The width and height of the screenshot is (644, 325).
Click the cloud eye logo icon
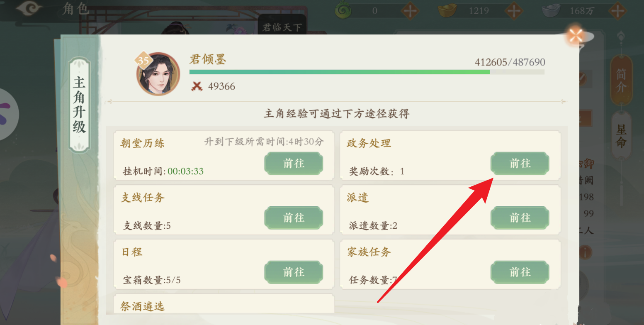point(29,9)
